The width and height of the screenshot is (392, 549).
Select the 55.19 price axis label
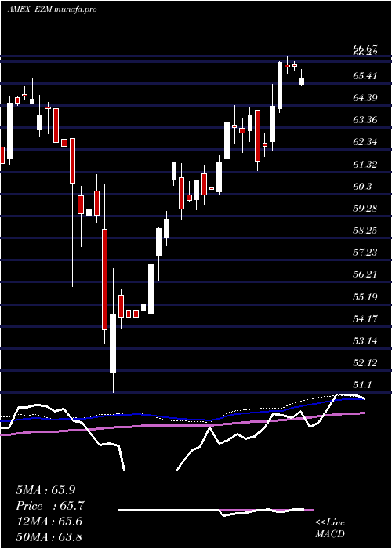click(365, 296)
